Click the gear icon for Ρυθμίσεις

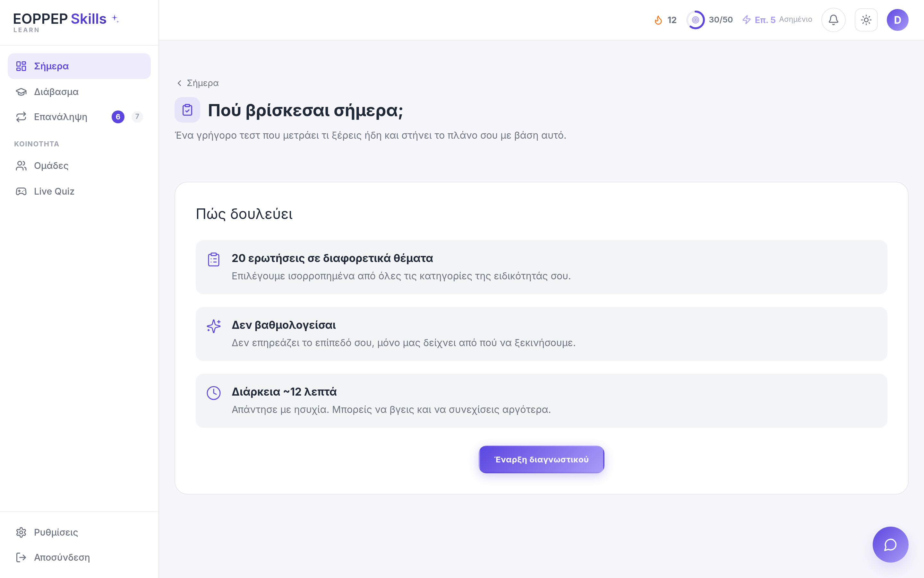tap(21, 532)
